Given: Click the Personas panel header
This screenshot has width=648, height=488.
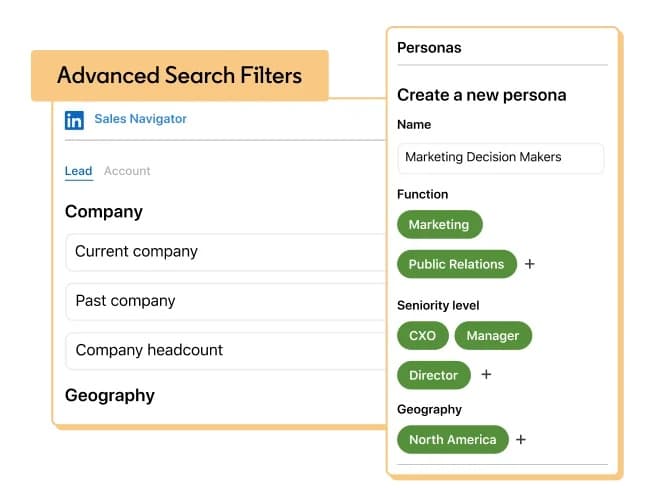Looking at the screenshot, I should (x=429, y=47).
